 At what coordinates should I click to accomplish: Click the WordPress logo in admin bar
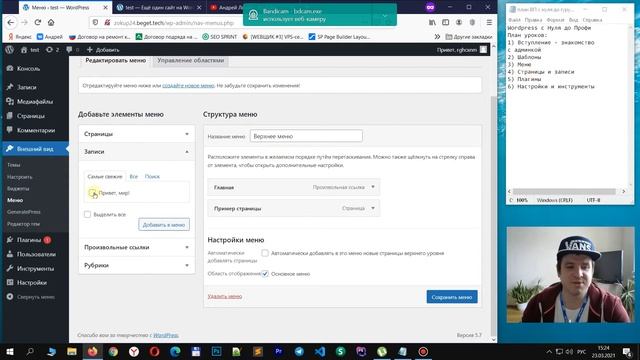point(9,50)
